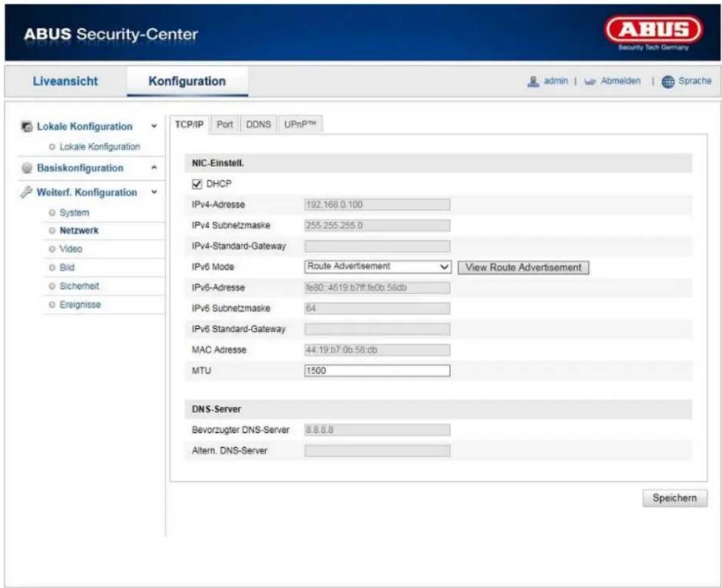The width and height of the screenshot is (722, 588).
Task: Open the System sidebar item
Action: click(x=74, y=213)
